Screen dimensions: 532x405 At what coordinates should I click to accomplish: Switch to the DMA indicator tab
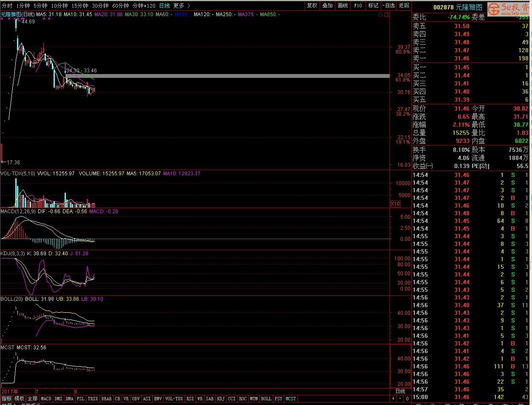[x=70, y=399]
